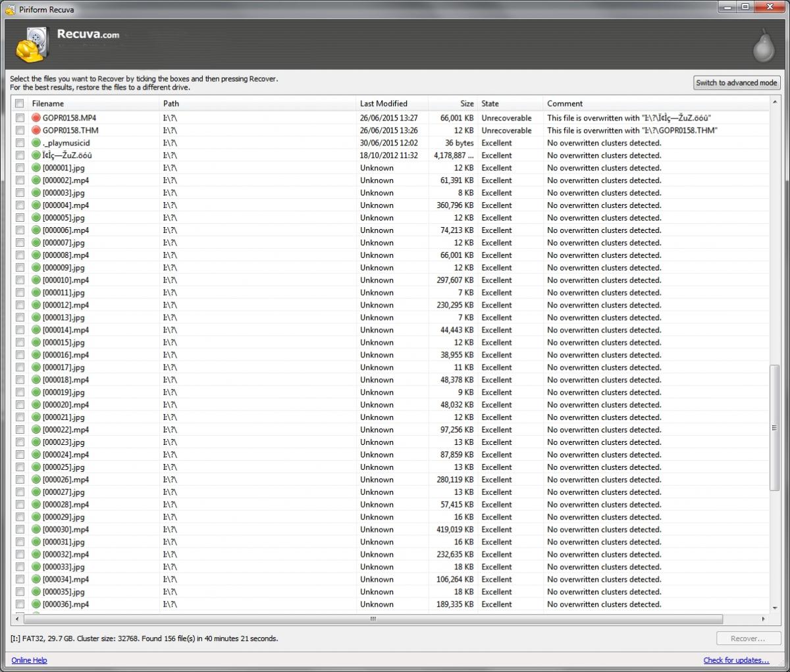Image resolution: width=790 pixels, height=672 pixels.
Task: Select the [000035].jpg filename
Action: (64, 592)
